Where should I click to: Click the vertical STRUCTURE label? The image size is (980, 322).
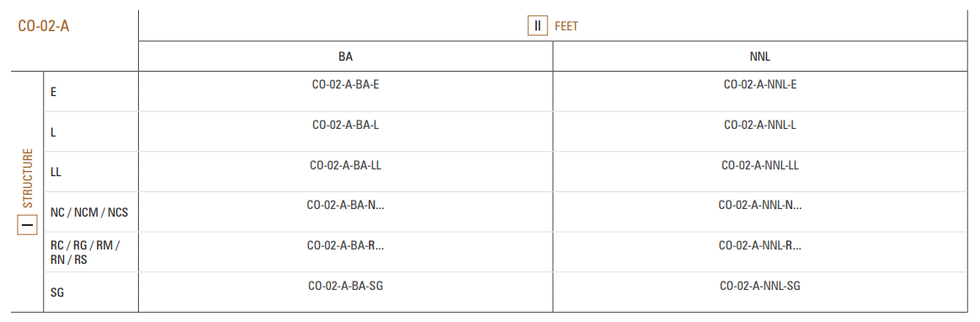tap(28, 178)
